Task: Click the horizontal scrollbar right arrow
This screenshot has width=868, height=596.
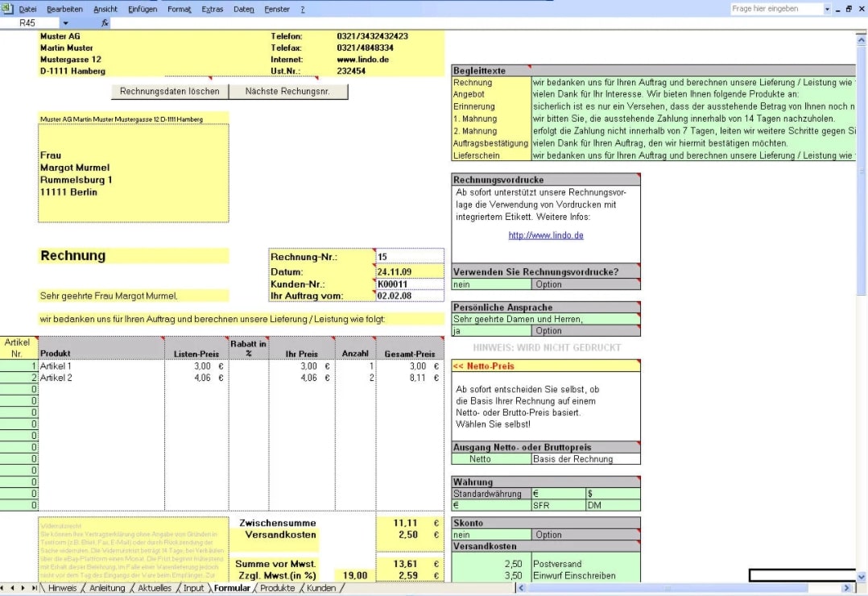Action: 846,588
